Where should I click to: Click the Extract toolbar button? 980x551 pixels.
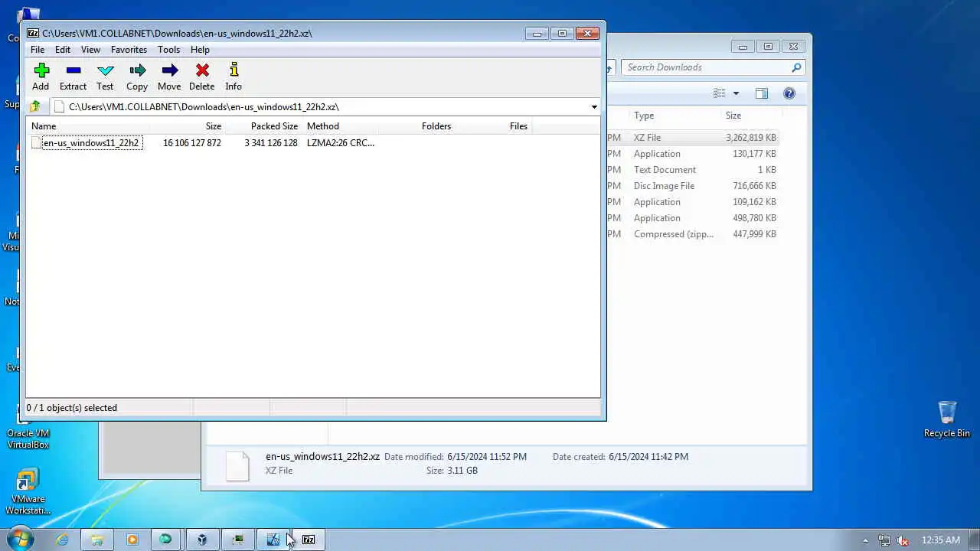pos(73,77)
